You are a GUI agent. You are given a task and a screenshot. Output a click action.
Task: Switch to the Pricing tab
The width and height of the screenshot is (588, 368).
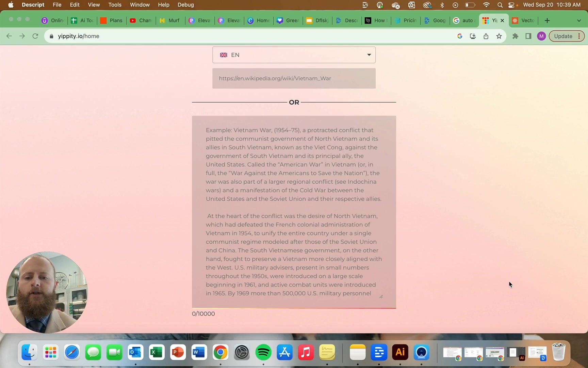(x=406, y=20)
